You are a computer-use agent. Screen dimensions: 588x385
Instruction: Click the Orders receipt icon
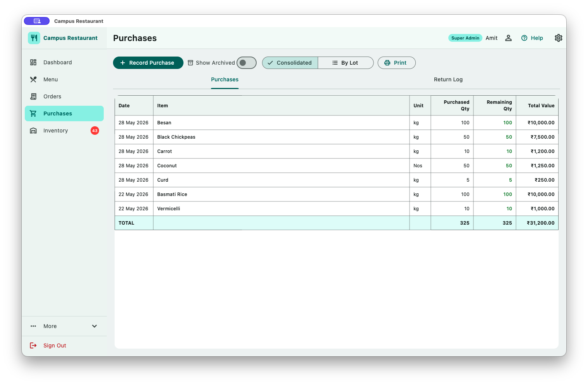pyautogui.click(x=33, y=96)
